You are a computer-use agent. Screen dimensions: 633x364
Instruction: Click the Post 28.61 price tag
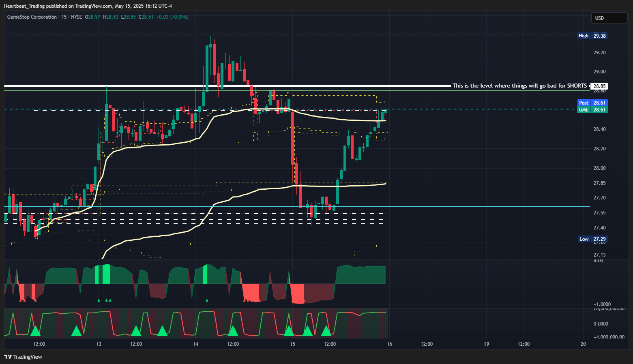592,103
